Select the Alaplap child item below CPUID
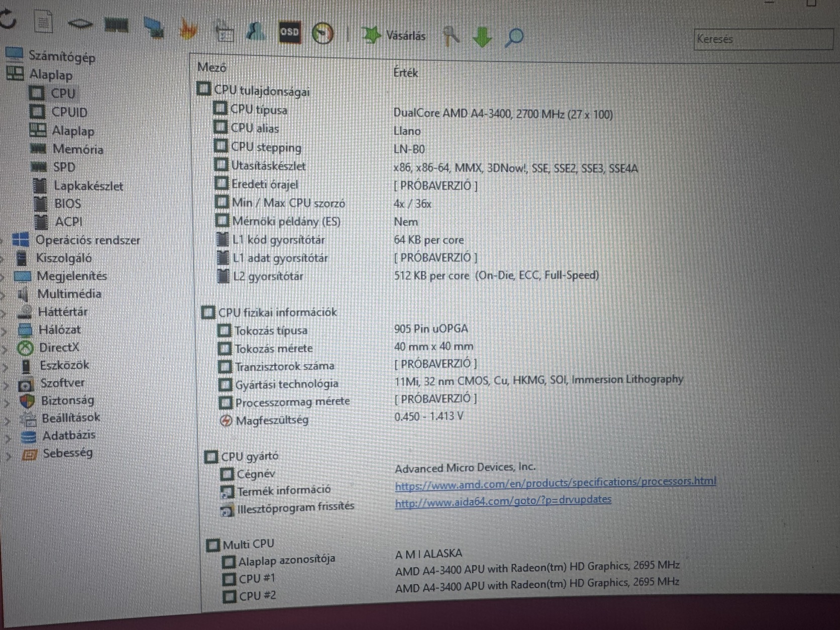840x630 pixels. pyautogui.click(x=73, y=131)
